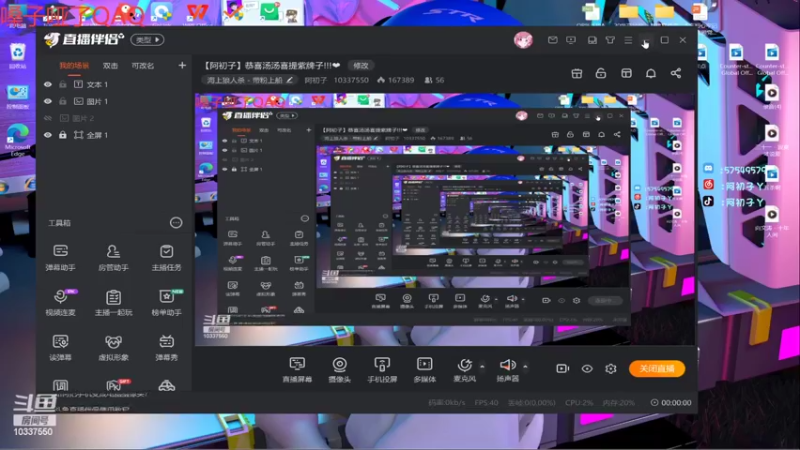The height and width of the screenshot is (450, 800).
Task: Open toolbox more options circle button
Action: (x=176, y=222)
